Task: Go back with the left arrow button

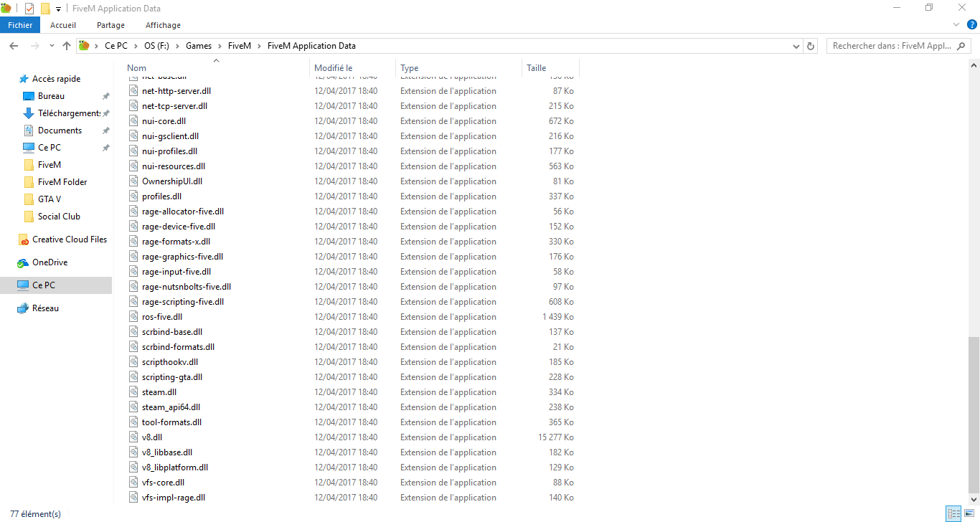Action: (x=14, y=46)
